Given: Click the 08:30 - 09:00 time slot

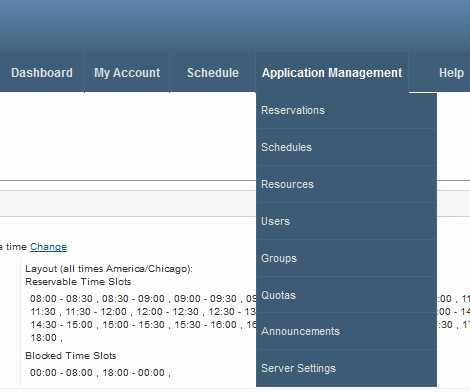Looking at the screenshot, I should (x=133, y=299).
